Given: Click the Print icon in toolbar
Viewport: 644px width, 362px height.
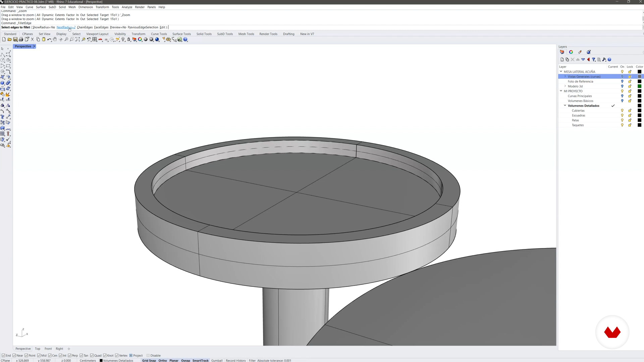Looking at the screenshot, I should pyautogui.click(x=21, y=40).
